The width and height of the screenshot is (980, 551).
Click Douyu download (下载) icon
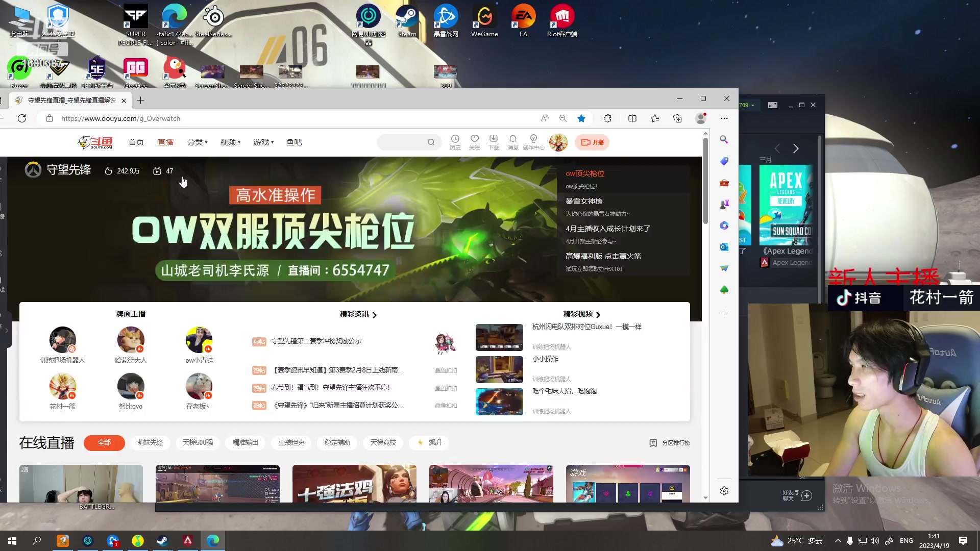pyautogui.click(x=494, y=142)
